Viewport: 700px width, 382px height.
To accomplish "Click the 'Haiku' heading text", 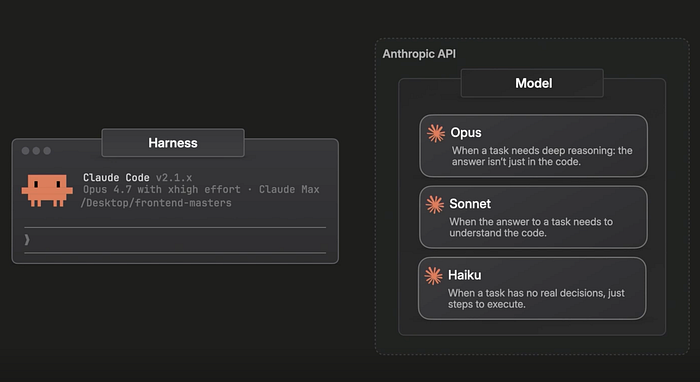I will point(465,275).
